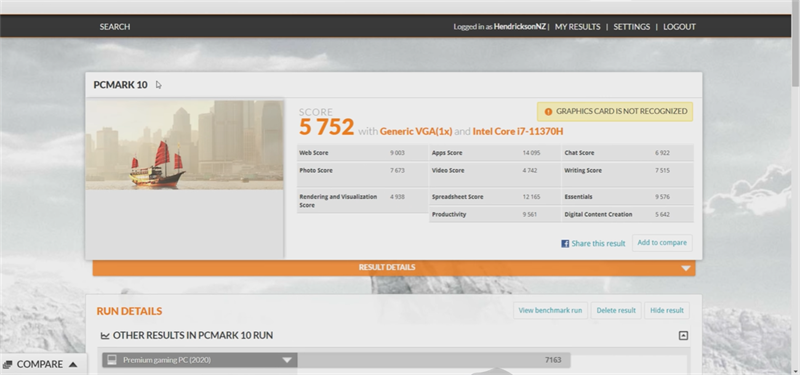Click the PCMark 10 ship thumbnail image
Image resolution: width=800 pixels, height=375 pixels.
pos(184,144)
